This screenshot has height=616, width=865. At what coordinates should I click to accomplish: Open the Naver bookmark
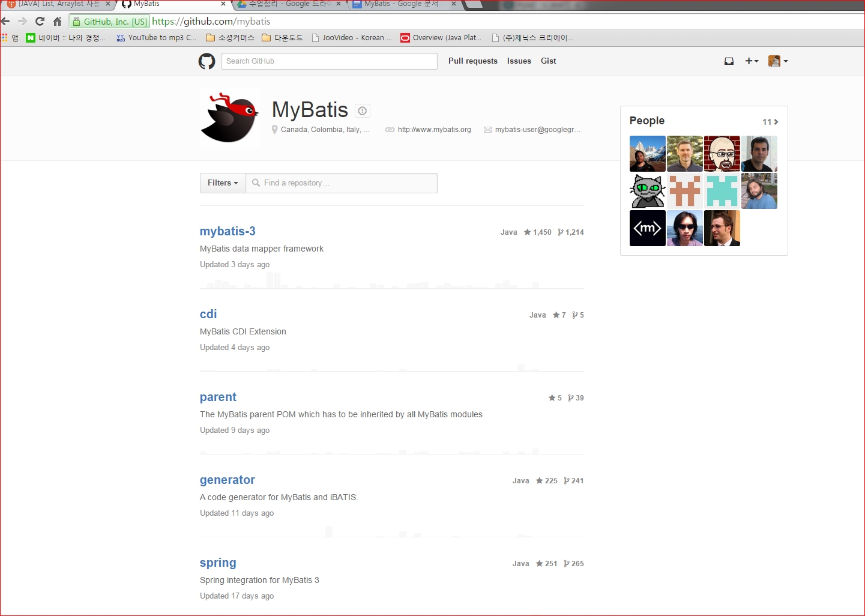(x=65, y=38)
